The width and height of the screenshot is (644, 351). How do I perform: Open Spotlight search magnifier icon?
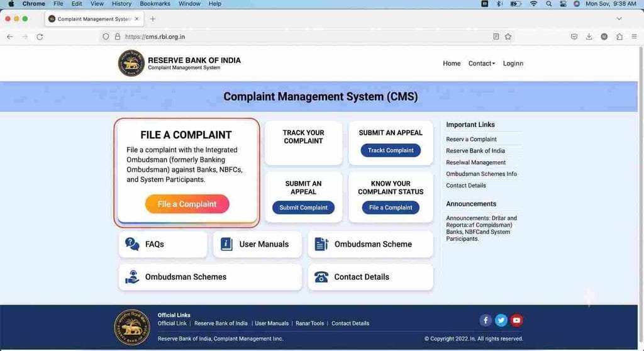tap(548, 4)
